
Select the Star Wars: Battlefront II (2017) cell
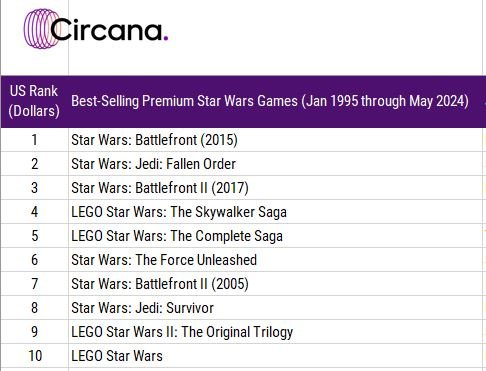pos(275,188)
